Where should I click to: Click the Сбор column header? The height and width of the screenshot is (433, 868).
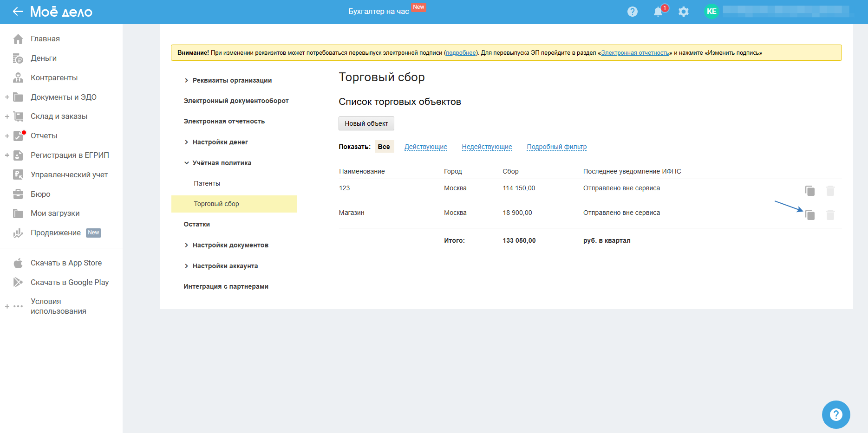[510, 171]
